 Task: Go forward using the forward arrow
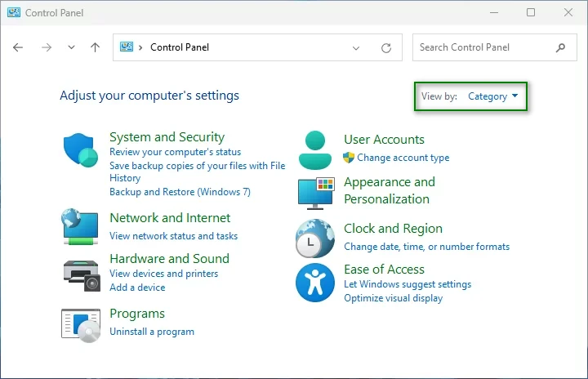[x=47, y=47]
